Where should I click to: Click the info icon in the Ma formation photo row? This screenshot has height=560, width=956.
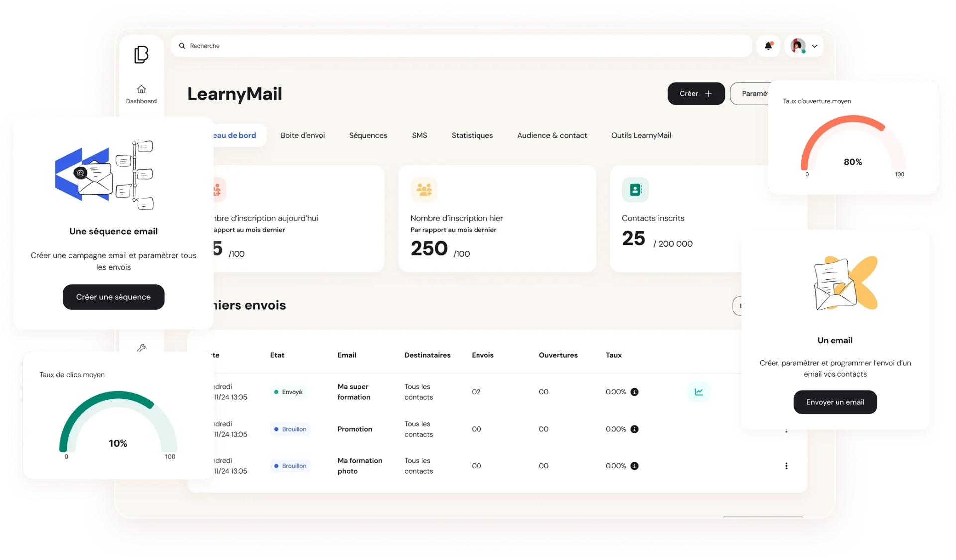(x=634, y=466)
